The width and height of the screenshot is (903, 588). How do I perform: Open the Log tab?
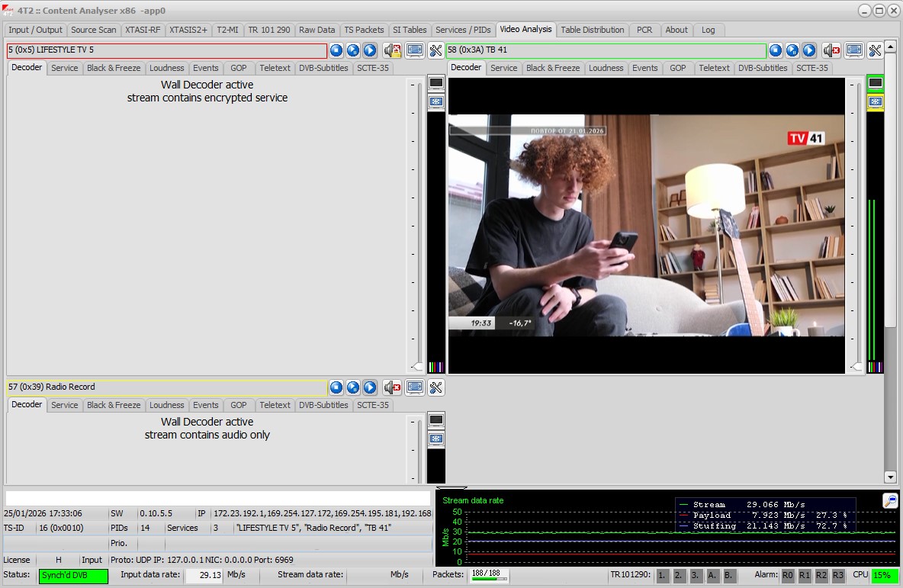coord(709,30)
